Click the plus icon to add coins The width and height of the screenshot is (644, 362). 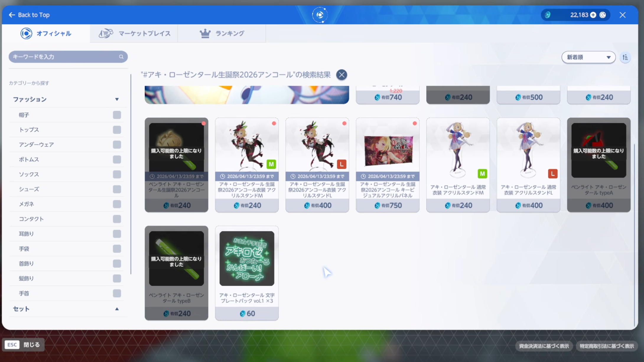pyautogui.click(x=593, y=15)
